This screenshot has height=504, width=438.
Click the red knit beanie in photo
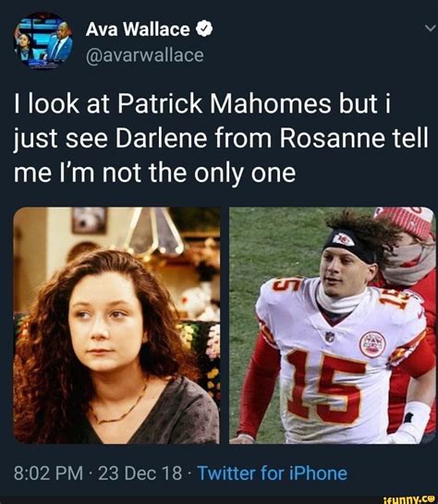408,222
